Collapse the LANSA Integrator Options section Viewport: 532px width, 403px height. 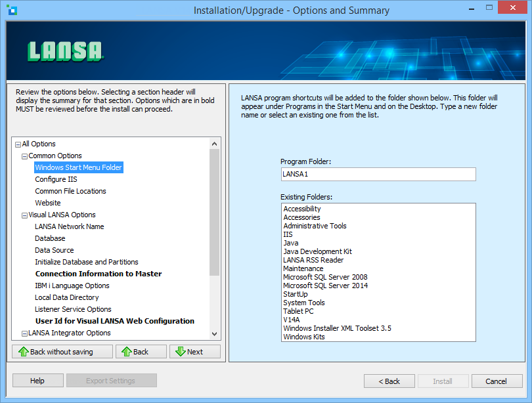pos(24,334)
